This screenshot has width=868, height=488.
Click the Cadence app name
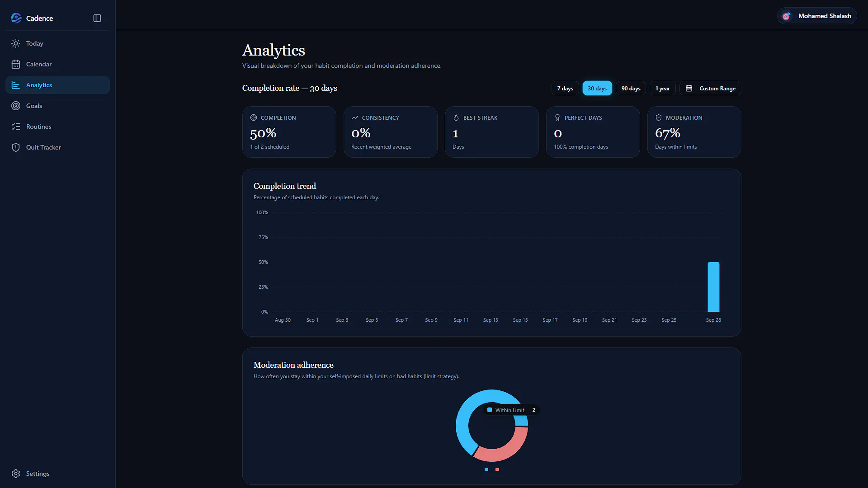(x=39, y=18)
